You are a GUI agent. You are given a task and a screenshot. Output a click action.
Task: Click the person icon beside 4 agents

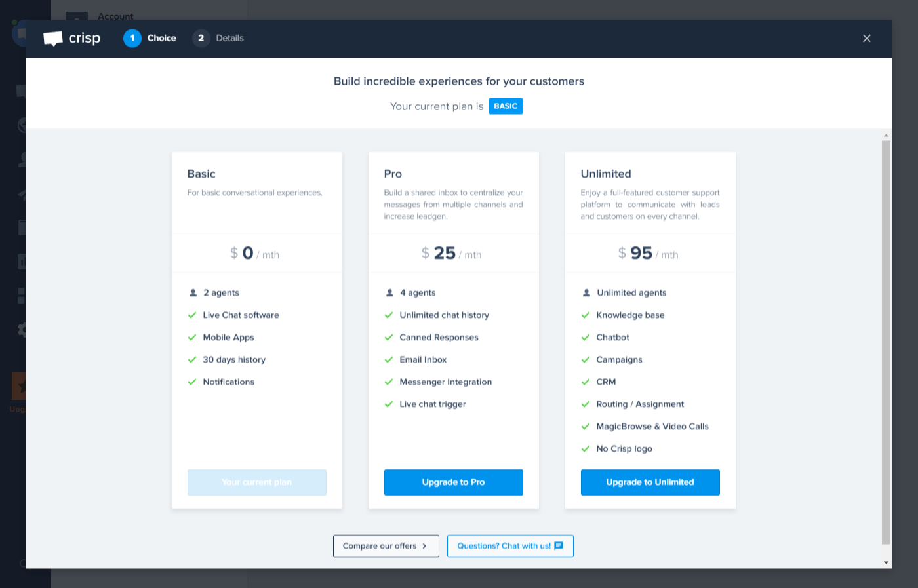coord(389,293)
